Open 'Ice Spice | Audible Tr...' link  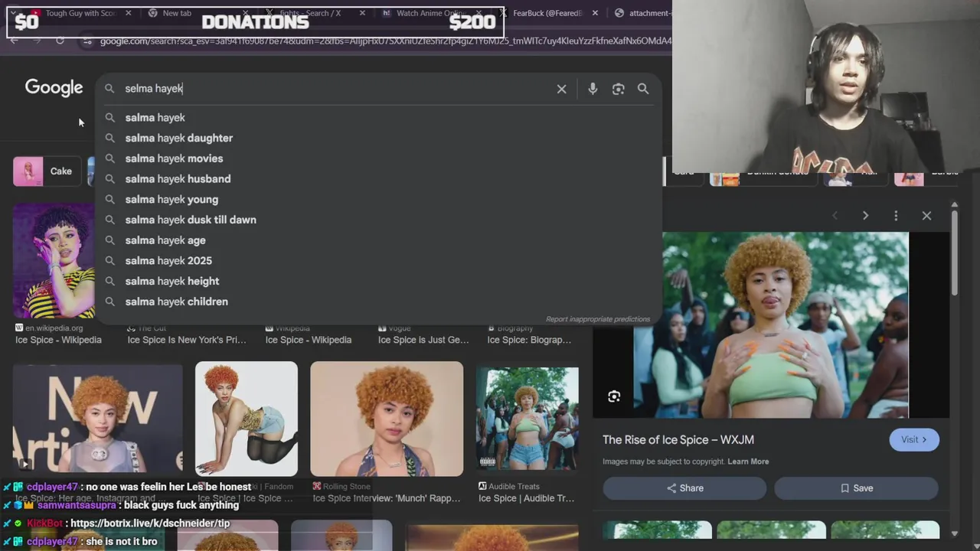(x=526, y=498)
